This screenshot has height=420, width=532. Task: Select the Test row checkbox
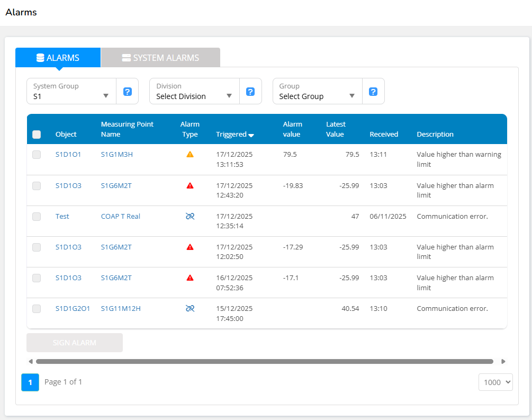pos(37,217)
